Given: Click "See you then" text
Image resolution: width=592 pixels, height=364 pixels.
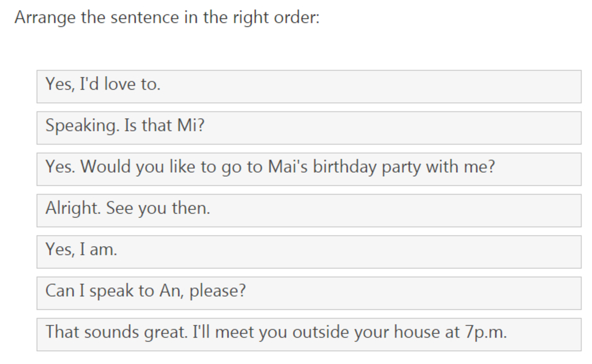Looking at the screenshot, I should click(x=158, y=209).
